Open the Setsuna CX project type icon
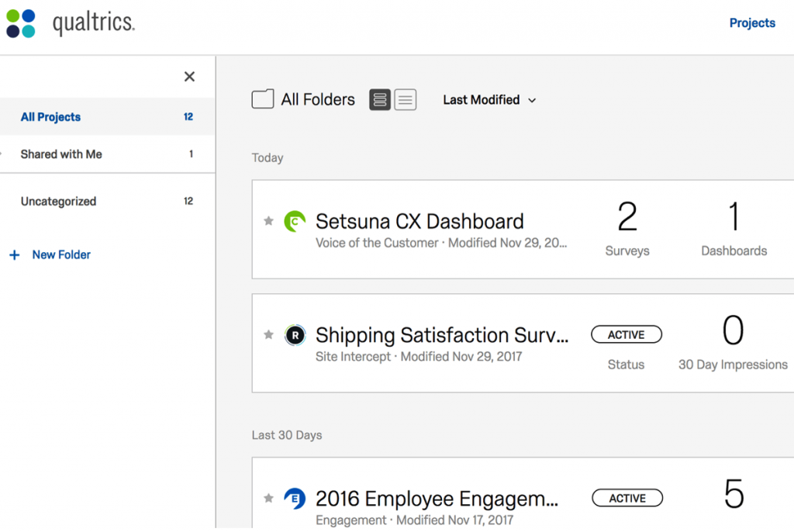 (295, 221)
